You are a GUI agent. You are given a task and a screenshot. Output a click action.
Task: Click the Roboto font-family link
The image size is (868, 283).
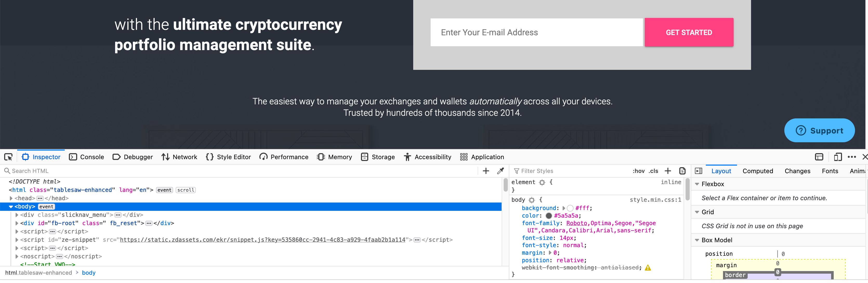point(576,223)
